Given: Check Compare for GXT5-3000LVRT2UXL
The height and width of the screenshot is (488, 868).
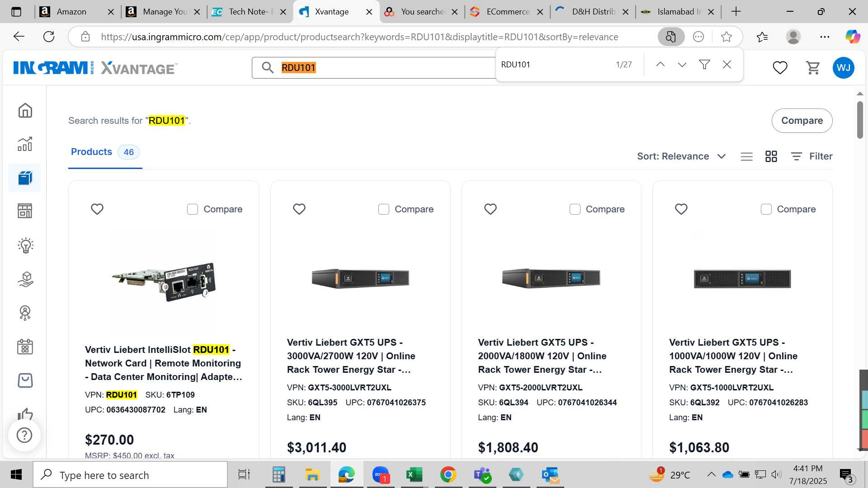Looking at the screenshot, I should click(x=384, y=209).
